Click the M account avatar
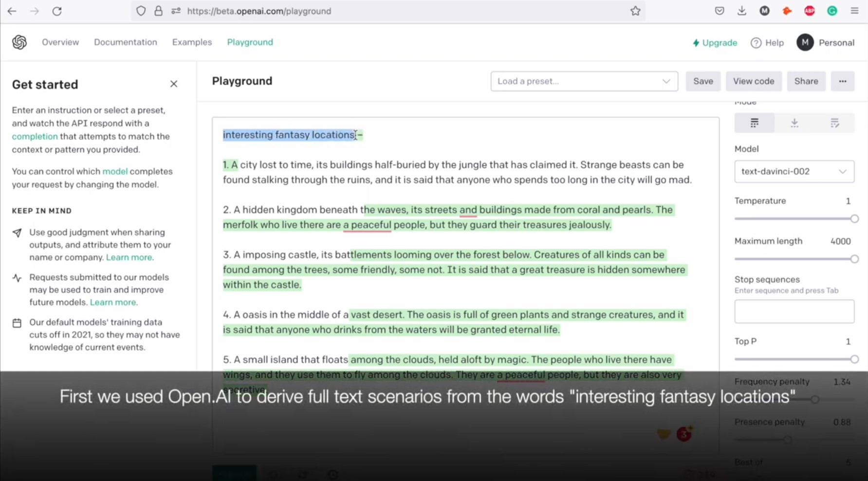 click(x=805, y=42)
